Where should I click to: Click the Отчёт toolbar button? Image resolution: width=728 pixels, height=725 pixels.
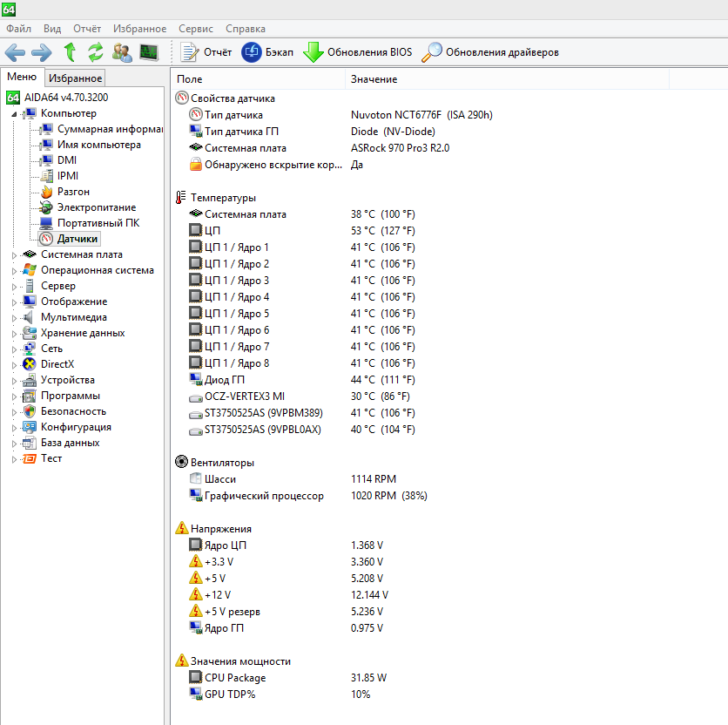coord(206,52)
